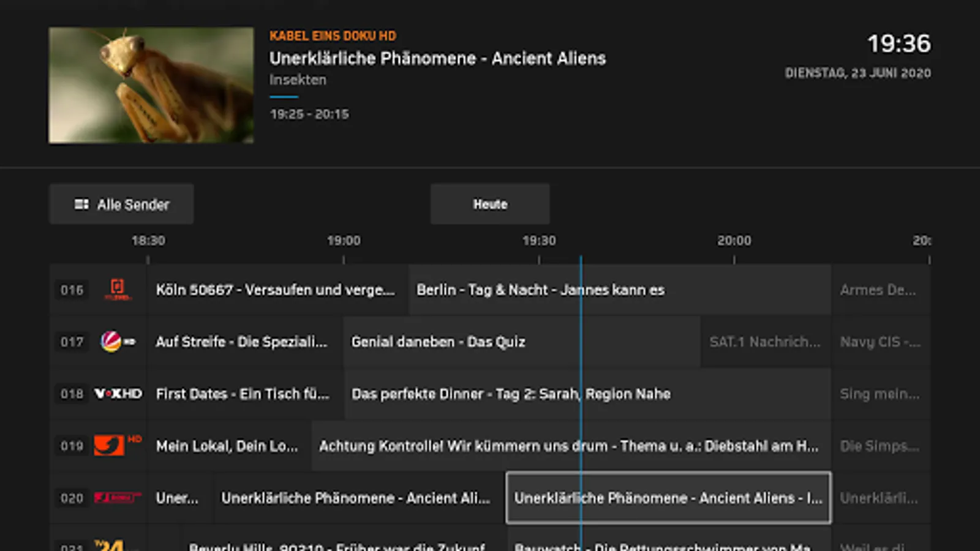This screenshot has height=551, width=980.
Task: Select SAT.1 Nachrich... programme
Action: 766,342
